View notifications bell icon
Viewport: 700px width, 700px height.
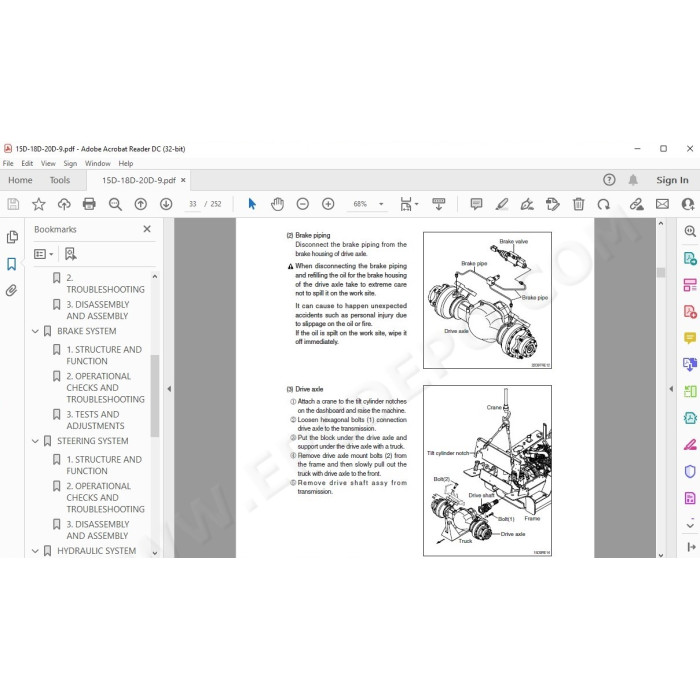(x=633, y=180)
